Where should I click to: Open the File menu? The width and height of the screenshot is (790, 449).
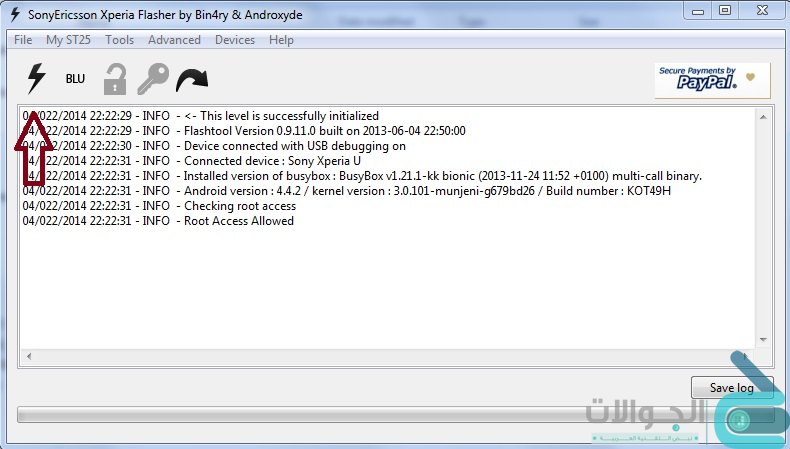click(23, 40)
